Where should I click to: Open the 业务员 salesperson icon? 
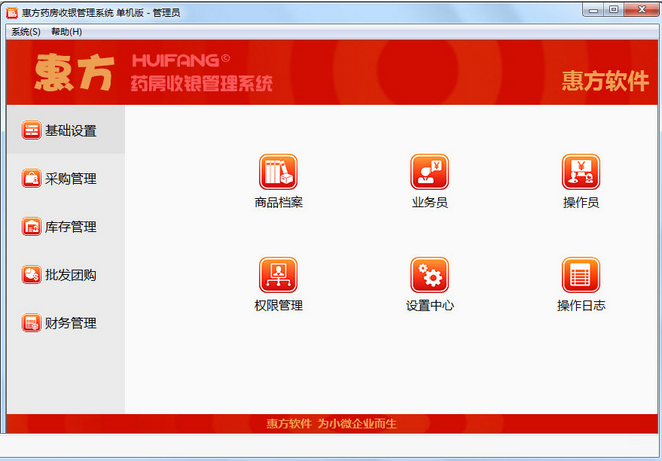pyautogui.click(x=429, y=171)
